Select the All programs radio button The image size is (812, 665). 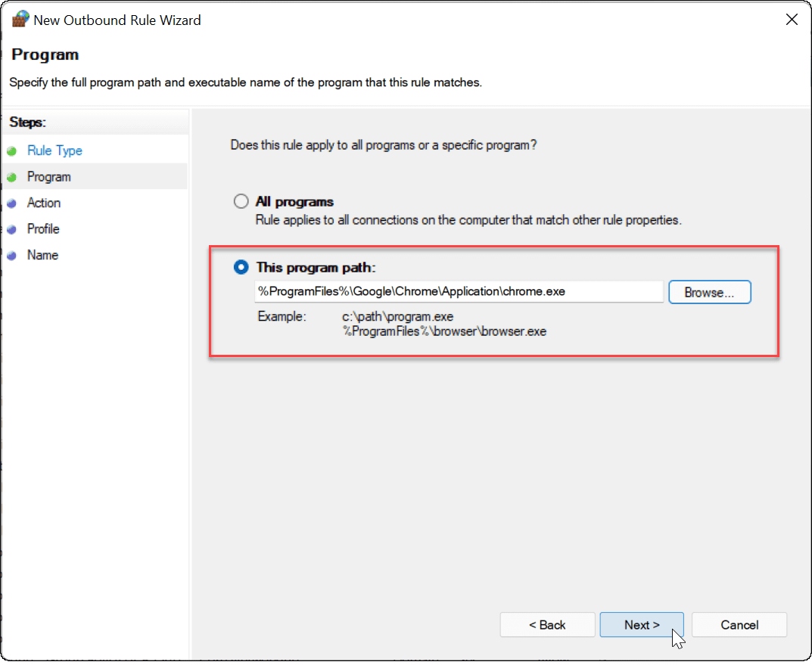241,202
